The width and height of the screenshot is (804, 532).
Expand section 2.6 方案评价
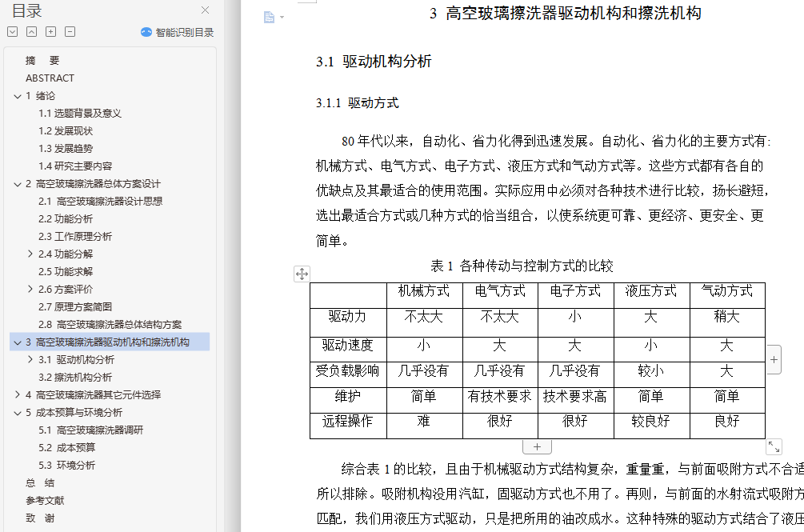(x=30, y=289)
